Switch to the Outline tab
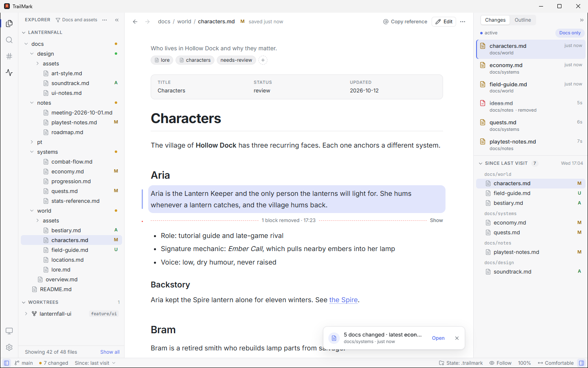588x368 pixels. 523,20
